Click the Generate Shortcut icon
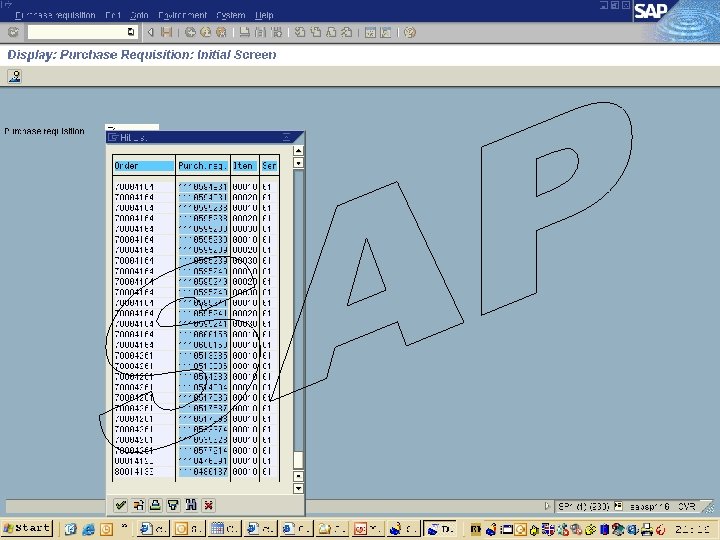 (x=386, y=32)
